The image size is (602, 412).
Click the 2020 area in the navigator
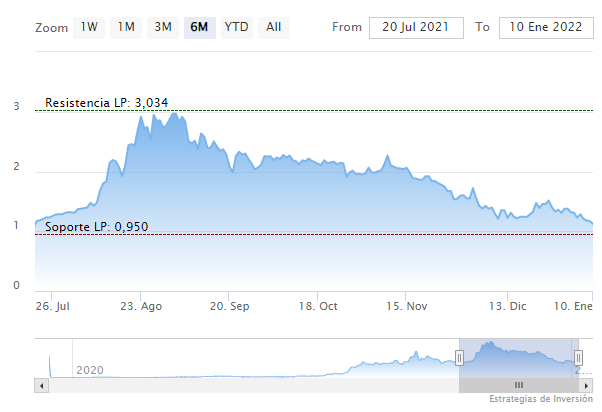click(91, 370)
